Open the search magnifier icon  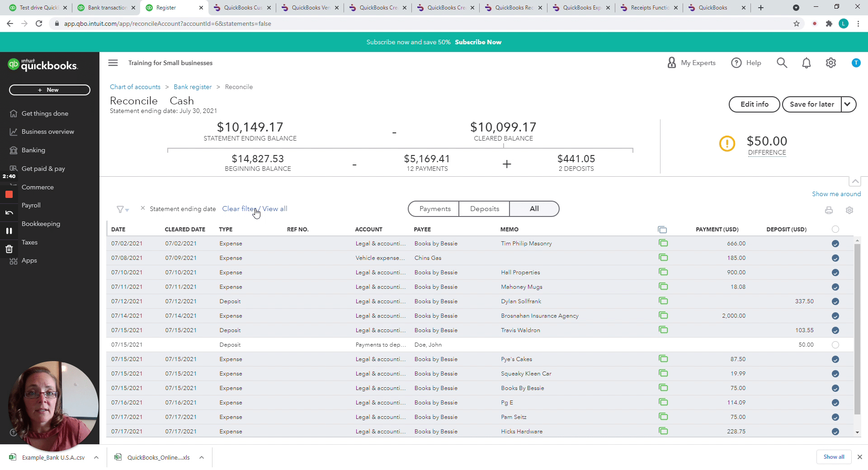[782, 63]
